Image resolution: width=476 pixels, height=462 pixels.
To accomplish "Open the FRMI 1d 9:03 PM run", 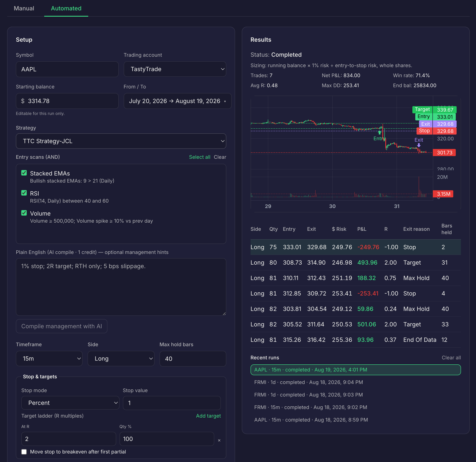I will 356,395.
